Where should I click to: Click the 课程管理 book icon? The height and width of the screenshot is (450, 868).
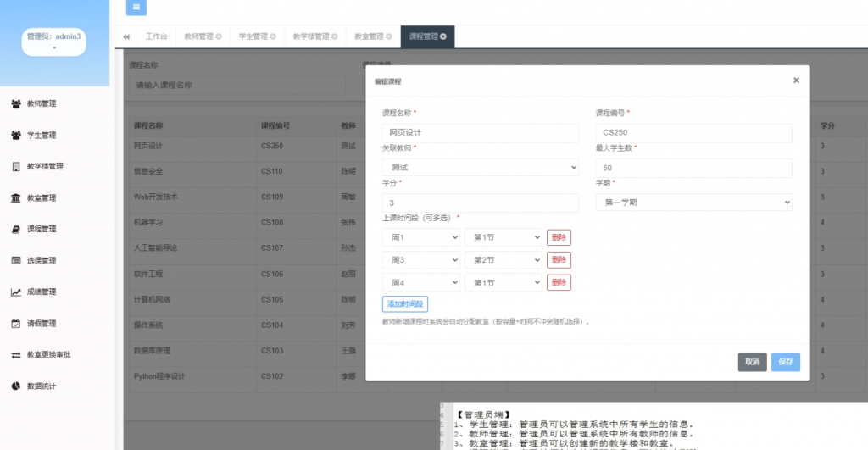point(16,229)
